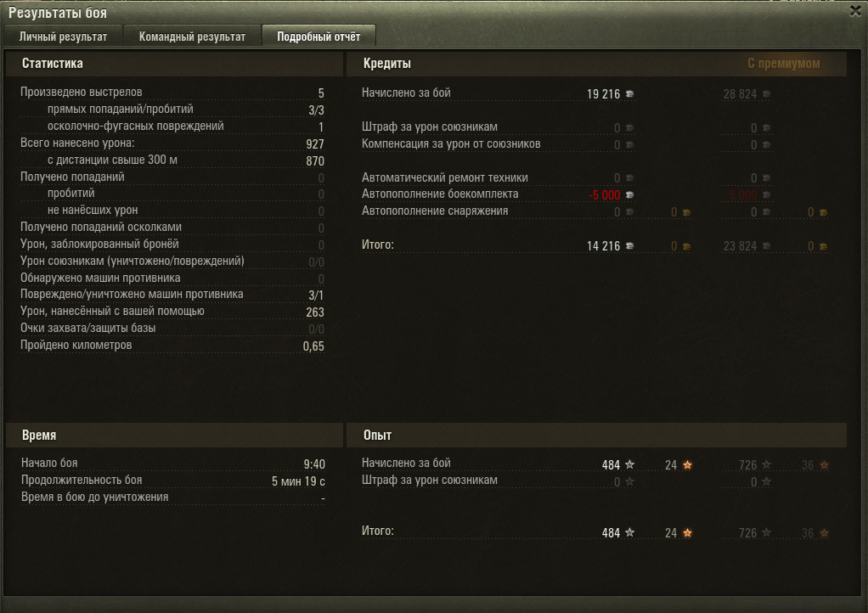868x613 pixels.
Task: Click the star icon beside total 484 in Итого
Action: pos(629,532)
